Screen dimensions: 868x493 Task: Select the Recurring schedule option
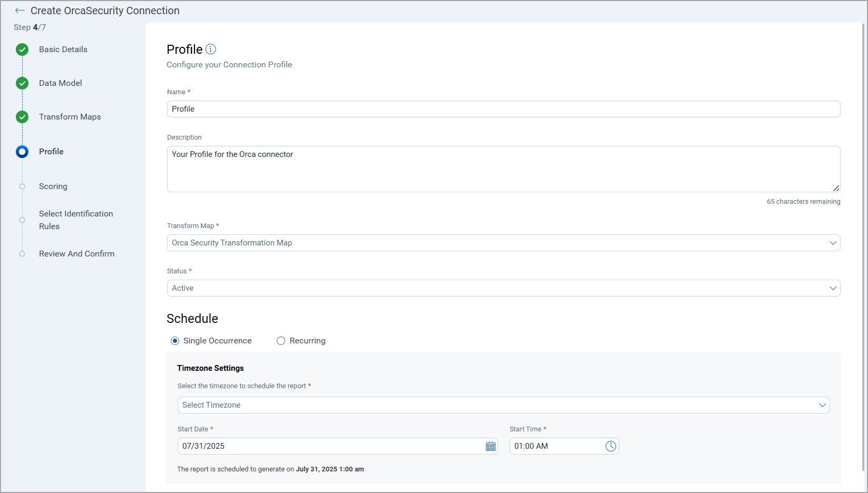[281, 341]
